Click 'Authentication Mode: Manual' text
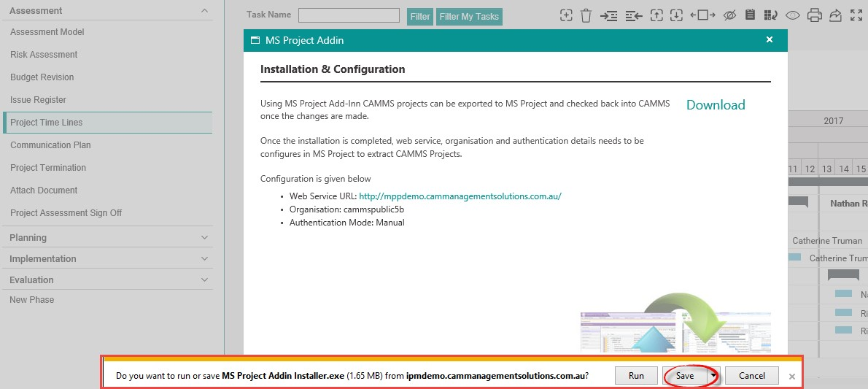The height and width of the screenshot is (389, 868). 347,223
